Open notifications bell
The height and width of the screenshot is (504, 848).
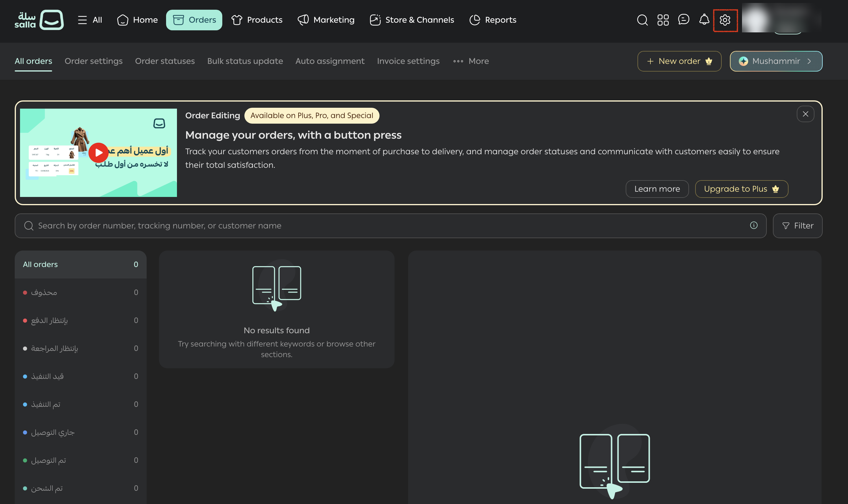tap(704, 19)
